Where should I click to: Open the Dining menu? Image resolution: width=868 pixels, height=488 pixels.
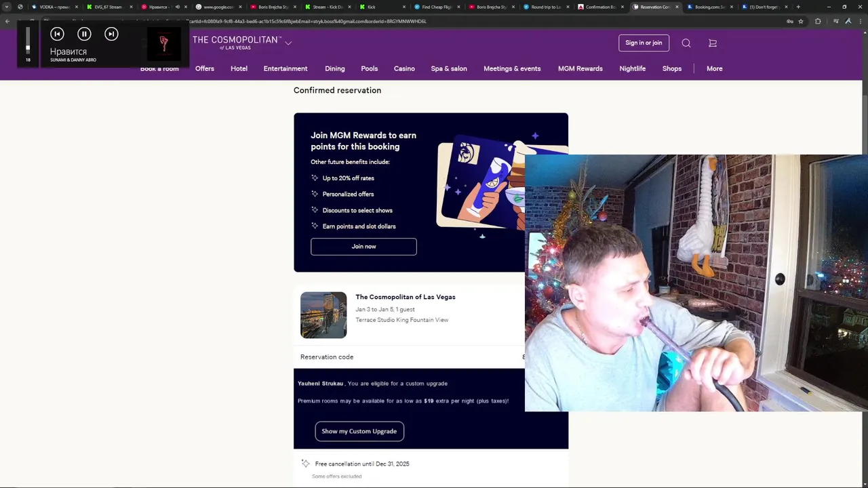coord(335,68)
